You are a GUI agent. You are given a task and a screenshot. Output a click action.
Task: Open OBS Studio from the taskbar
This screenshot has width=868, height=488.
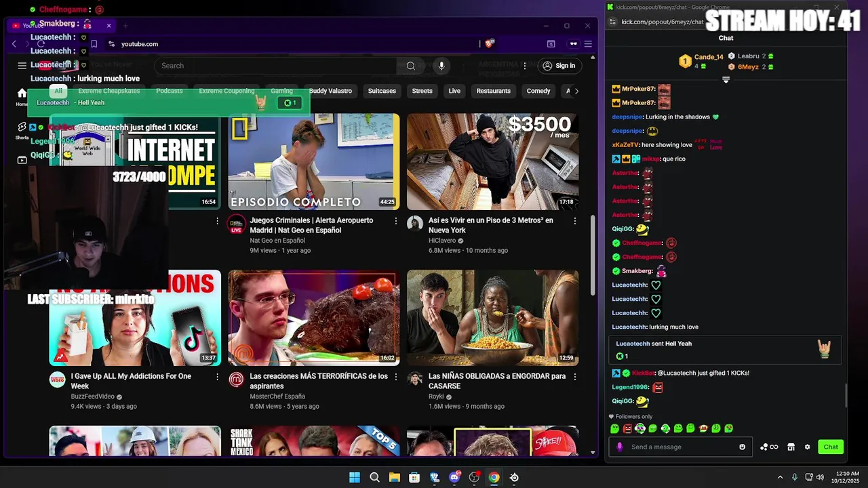[x=474, y=477]
